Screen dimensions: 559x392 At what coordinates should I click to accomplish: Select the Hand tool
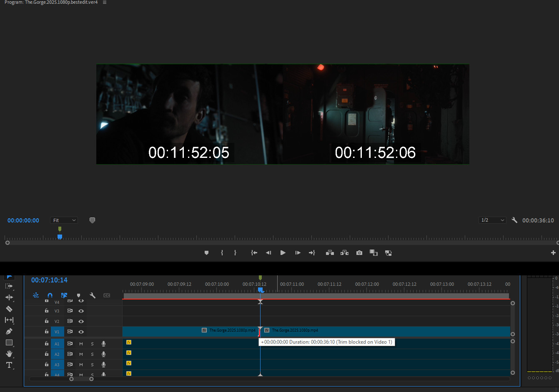pyautogui.click(x=9, y=354)
